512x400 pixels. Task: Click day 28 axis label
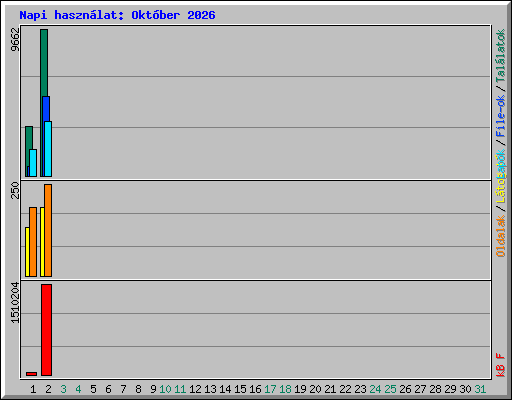click(x=435, y=389)
